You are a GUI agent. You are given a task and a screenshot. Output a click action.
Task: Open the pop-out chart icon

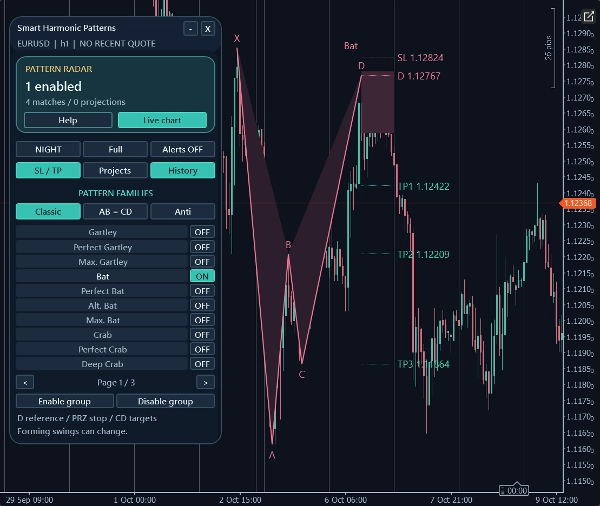click(588, 17)
